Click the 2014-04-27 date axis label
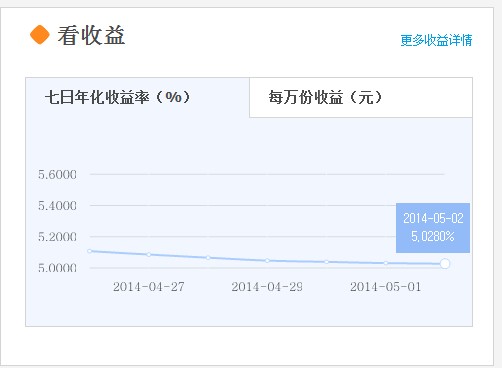The width and height of the screenshot is (502, 368). coord(149,287)
